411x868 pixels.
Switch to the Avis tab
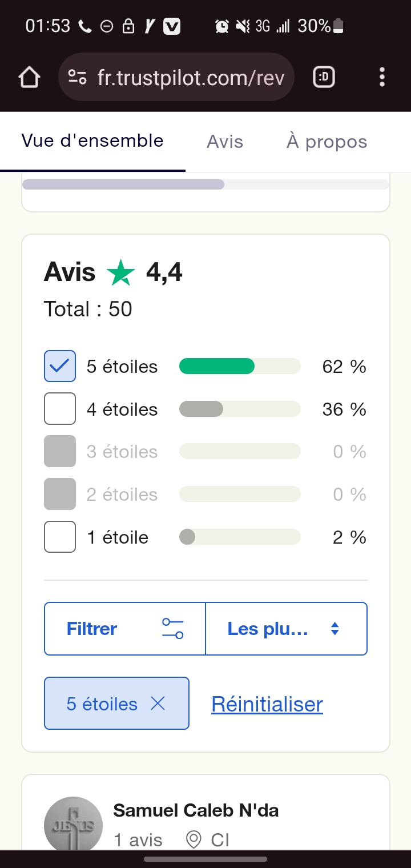(x=225, y=142)
